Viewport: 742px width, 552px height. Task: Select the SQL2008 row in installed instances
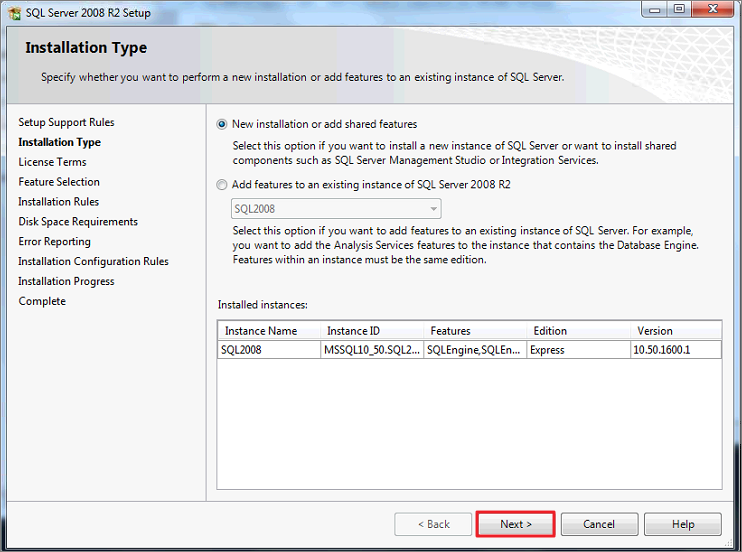[469, 350]
